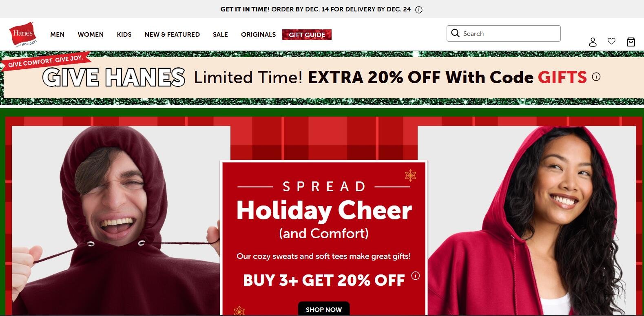Open the WOMEN menu
This screenshot has width=644, height=316.
click(91, 35)
